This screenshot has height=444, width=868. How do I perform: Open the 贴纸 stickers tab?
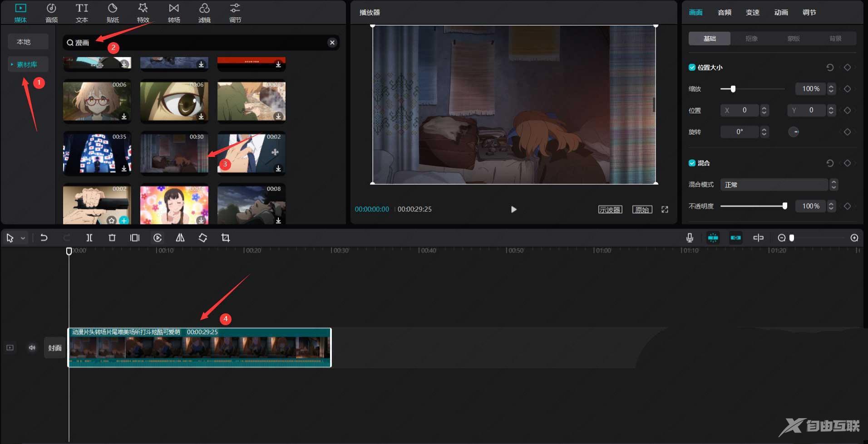[113, 13]
